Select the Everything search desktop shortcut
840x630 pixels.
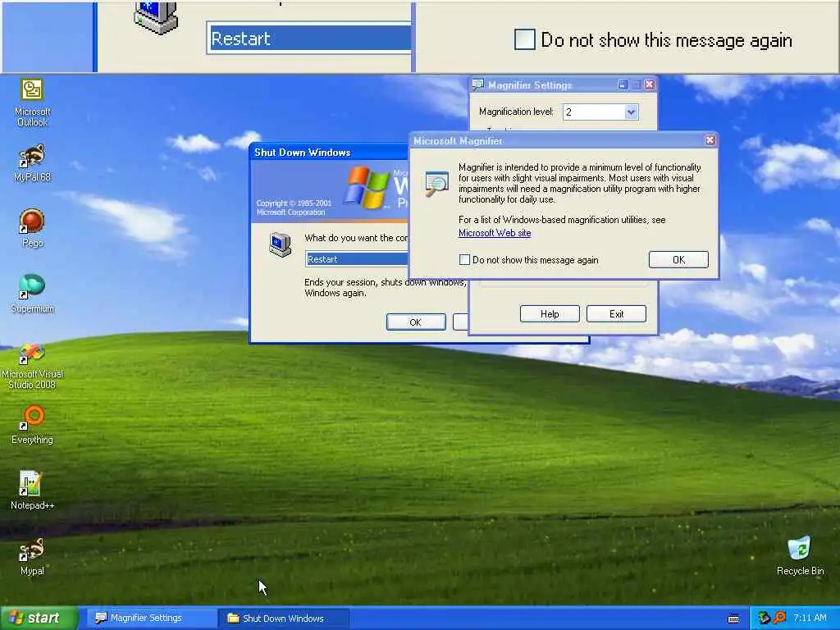click(x=32, y=425)
